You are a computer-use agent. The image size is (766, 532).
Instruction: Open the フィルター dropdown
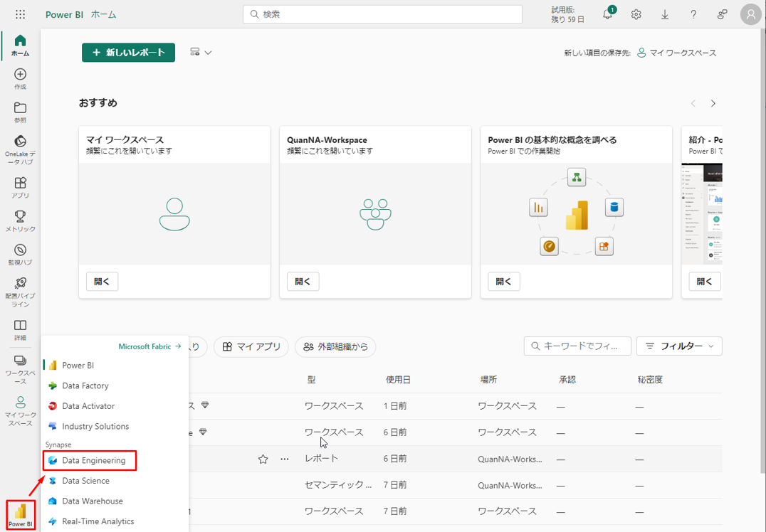pos(679,346)
